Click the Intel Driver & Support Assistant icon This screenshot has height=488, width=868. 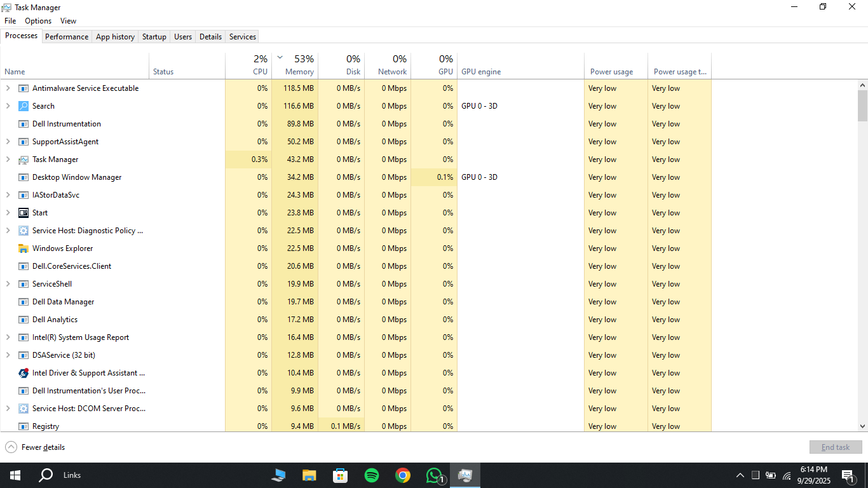24,373
